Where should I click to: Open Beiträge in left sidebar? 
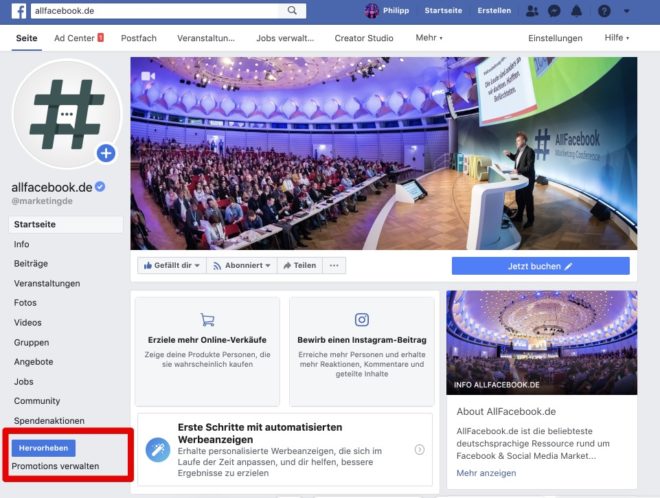[x=31, y=264]
